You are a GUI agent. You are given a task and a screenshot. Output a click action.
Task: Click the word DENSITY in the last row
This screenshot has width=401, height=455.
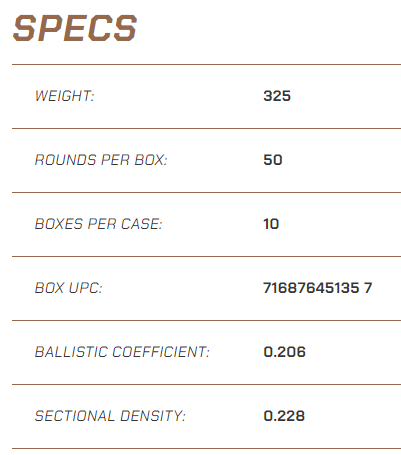pyautogui.click(x=152, y=416)
